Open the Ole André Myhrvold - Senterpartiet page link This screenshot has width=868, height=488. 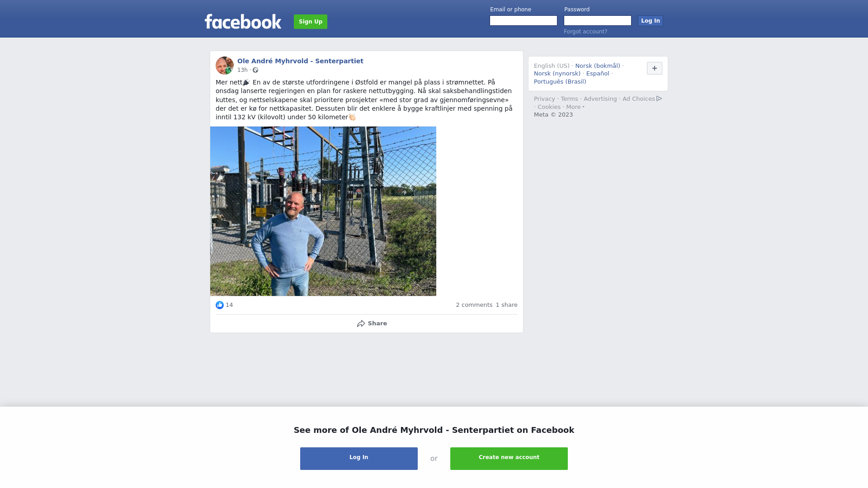pos(300,61)
